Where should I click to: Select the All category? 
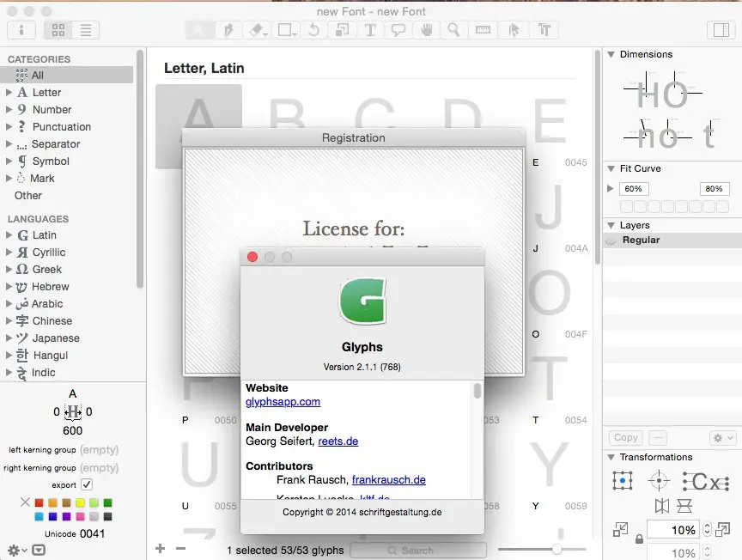tap(67, 76)
